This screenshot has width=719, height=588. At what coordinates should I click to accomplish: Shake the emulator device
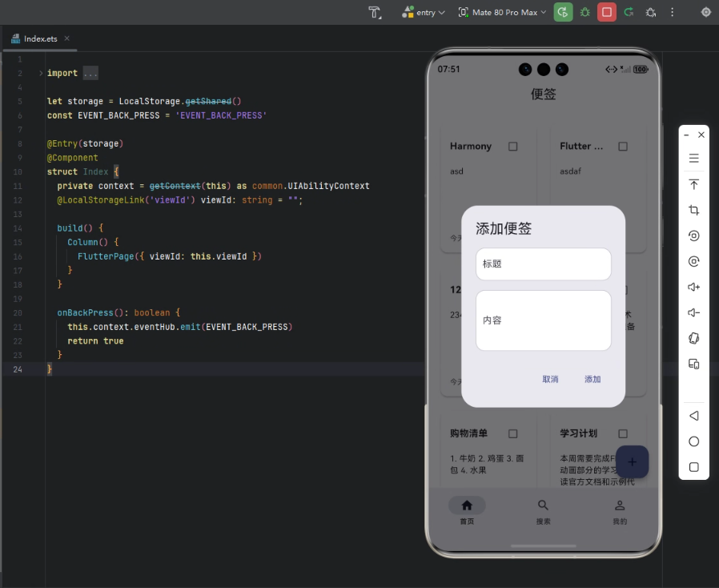[x=694, y=339]
